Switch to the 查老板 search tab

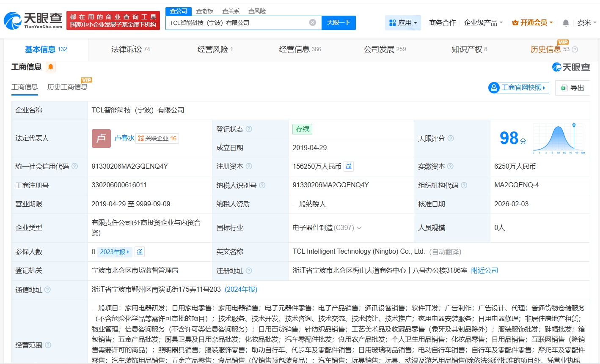point(205,11)
